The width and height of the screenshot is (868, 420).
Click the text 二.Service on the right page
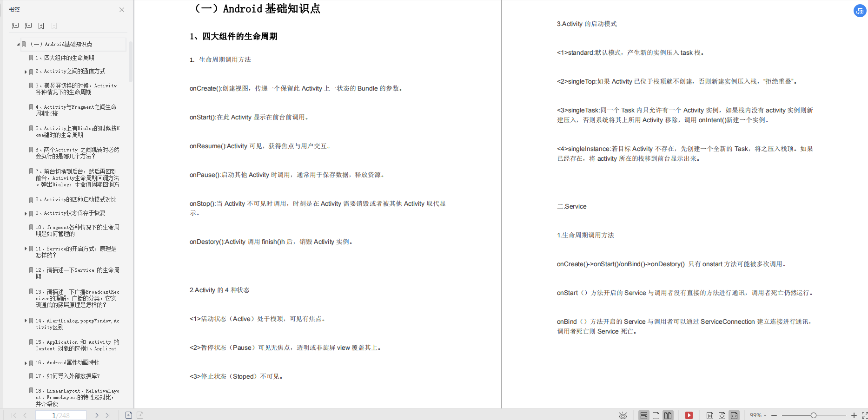572,206
